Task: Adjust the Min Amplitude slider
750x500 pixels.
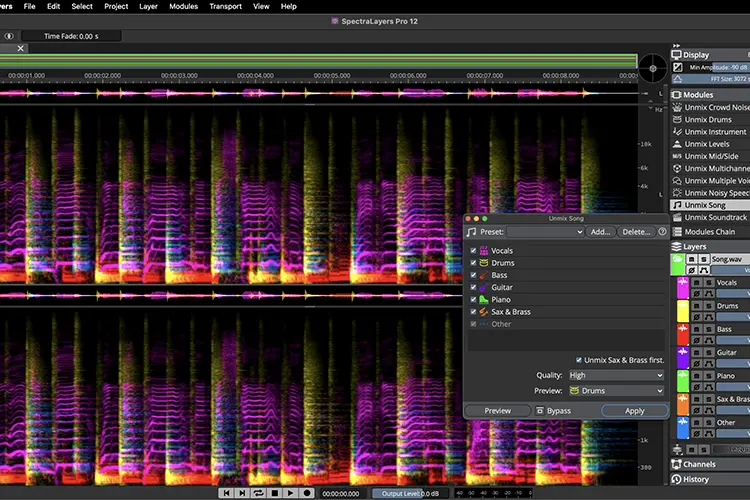Action: click(717, 67)
